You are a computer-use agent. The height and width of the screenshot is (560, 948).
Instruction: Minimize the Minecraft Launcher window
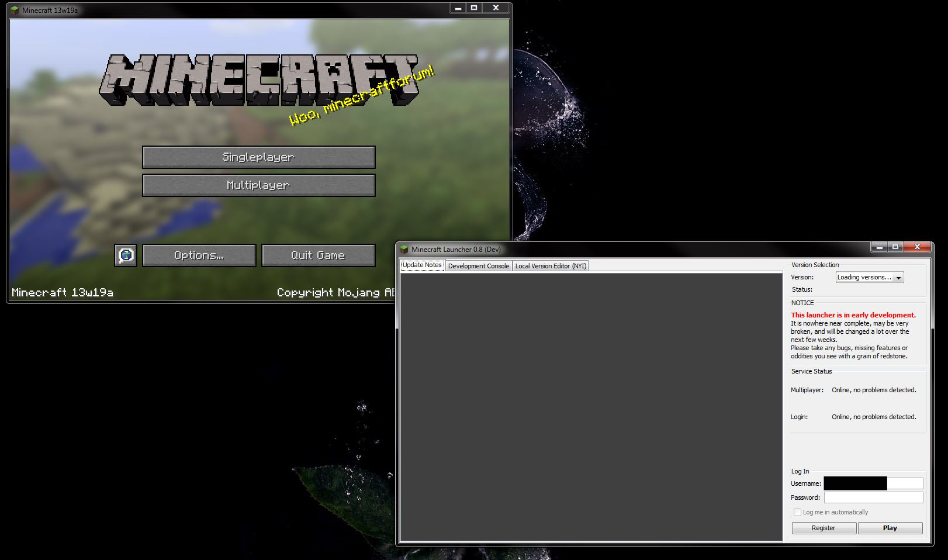coord(879,247)
